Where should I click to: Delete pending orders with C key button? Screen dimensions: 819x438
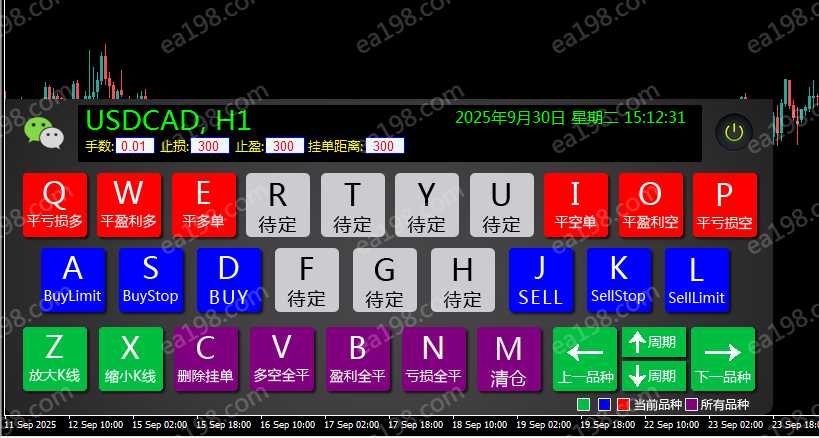point(205,358)
